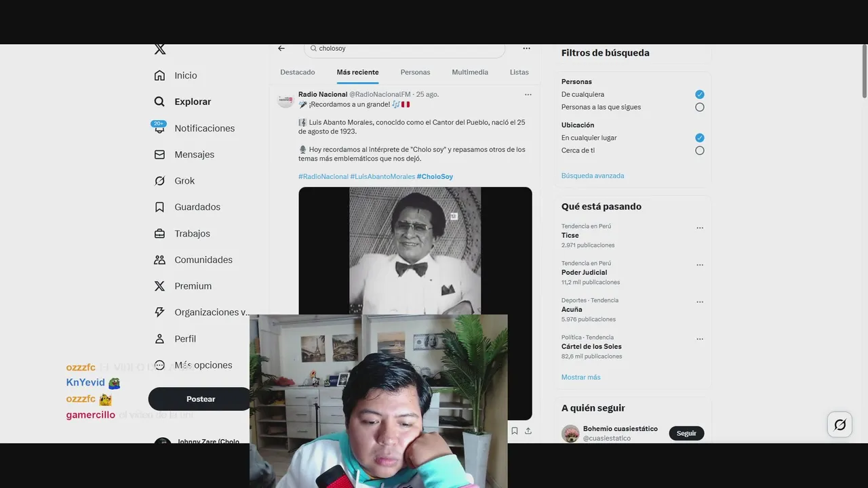
Task: Open Radio Nacional post options menu
Action: click(x=528, y=94)
